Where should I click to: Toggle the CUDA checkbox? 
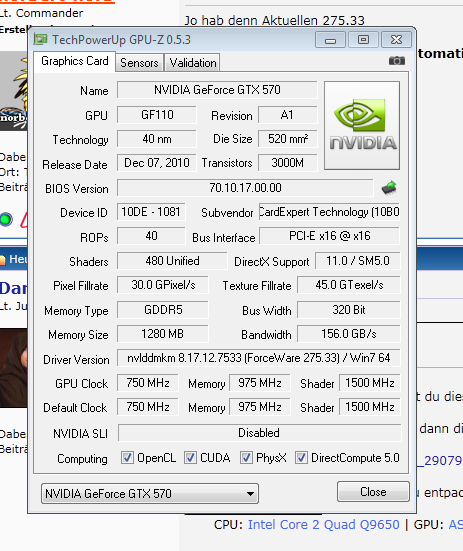pyautogui.click(x=190, y=458)
